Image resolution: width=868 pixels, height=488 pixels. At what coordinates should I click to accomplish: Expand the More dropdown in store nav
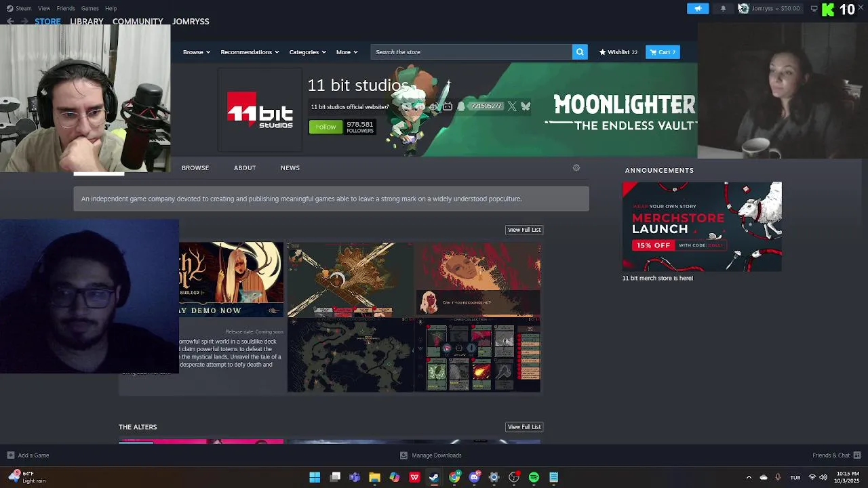pos(347,52)
